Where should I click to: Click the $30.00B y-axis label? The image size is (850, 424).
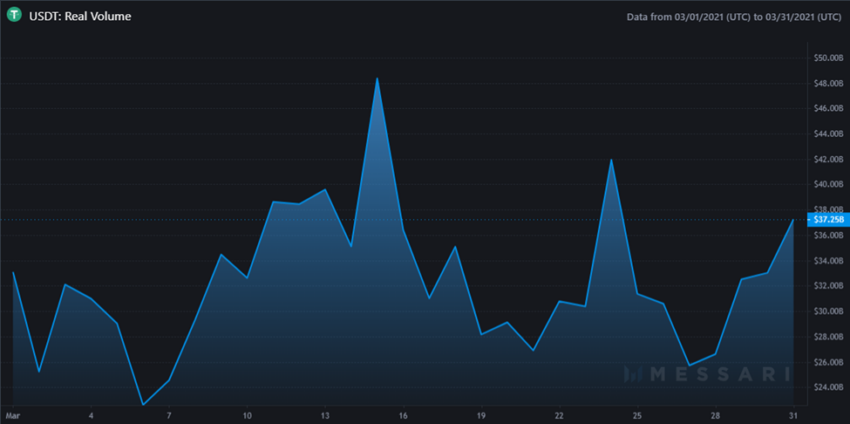[x=829, y=311]
